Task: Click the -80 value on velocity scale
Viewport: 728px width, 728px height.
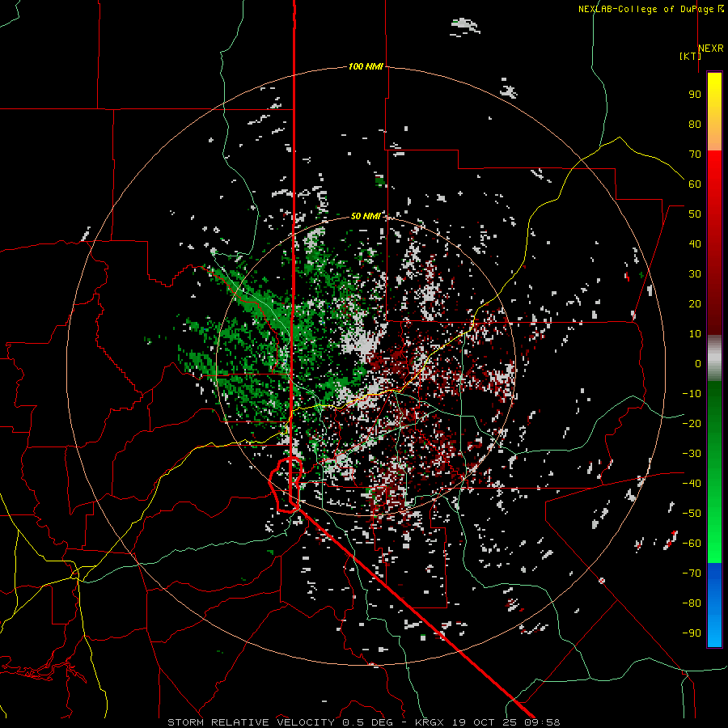Action: click(692, 603)
